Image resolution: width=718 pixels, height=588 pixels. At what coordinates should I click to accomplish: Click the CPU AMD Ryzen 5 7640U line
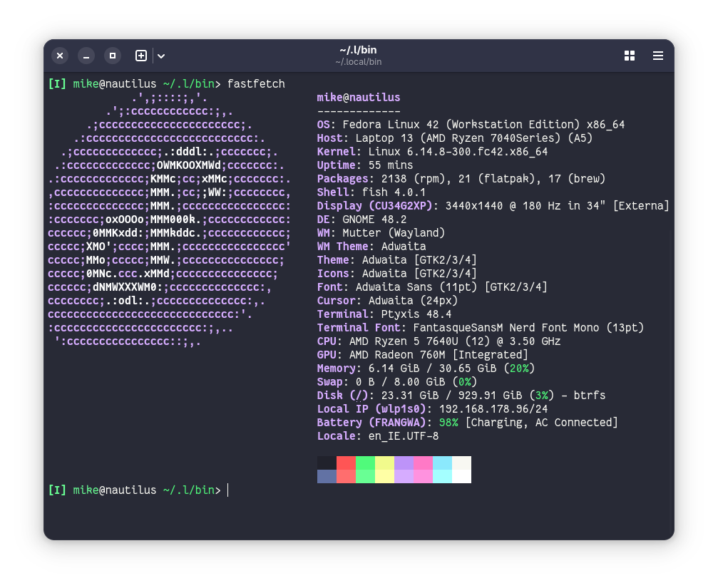pyautogui.click(x=439, y=341)
